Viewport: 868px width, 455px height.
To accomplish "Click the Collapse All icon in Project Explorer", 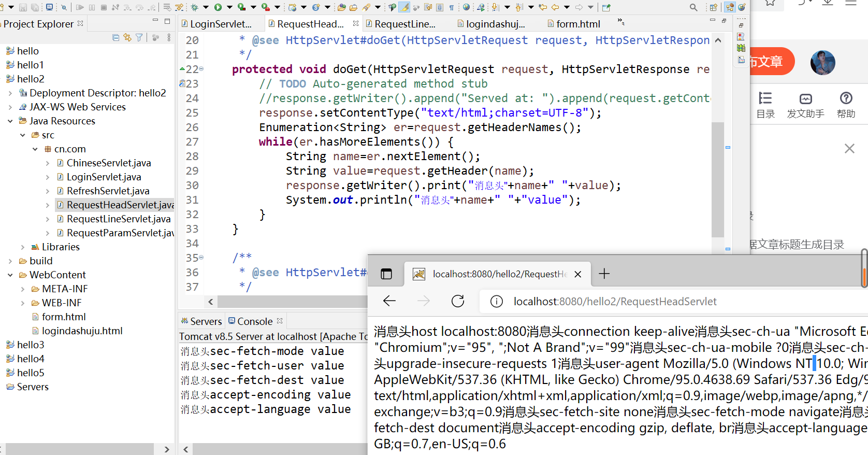I will (115, 37).
